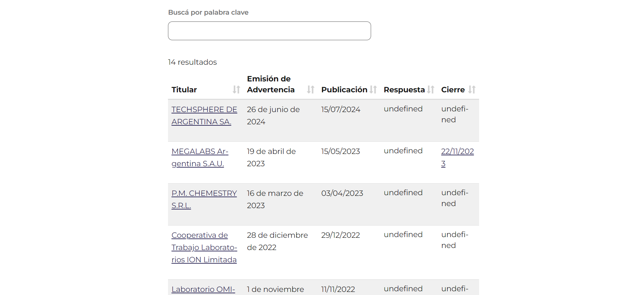
Task: Select the Publicación column header label
Action: coord(344,90)
